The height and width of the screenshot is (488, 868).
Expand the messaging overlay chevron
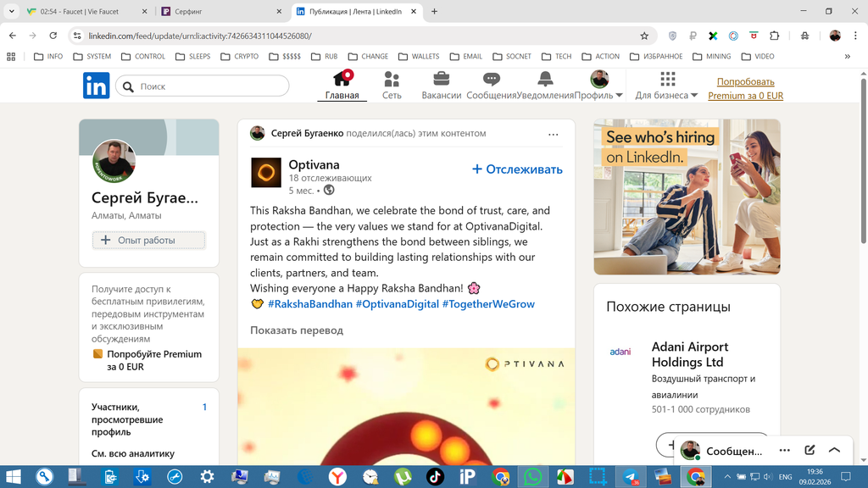coord(834,451)
